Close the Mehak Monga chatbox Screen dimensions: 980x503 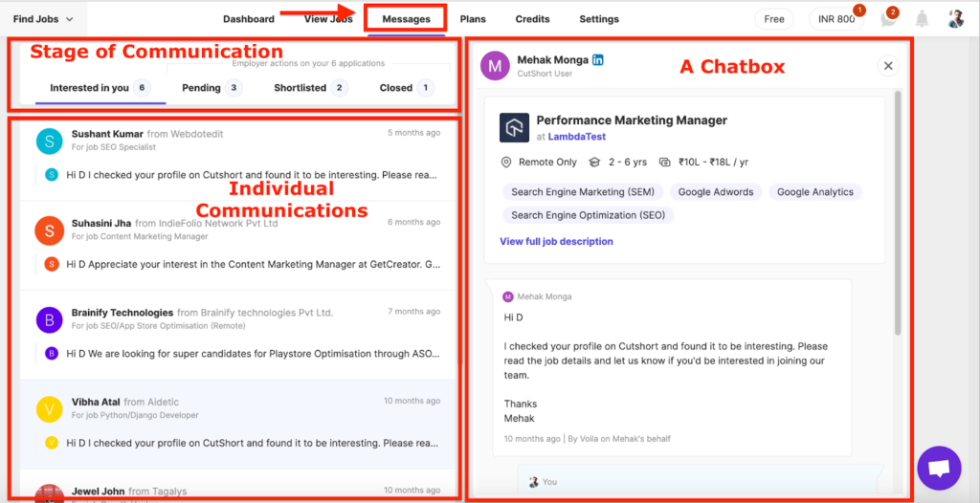pyautogui.click(x=887, y=66)
